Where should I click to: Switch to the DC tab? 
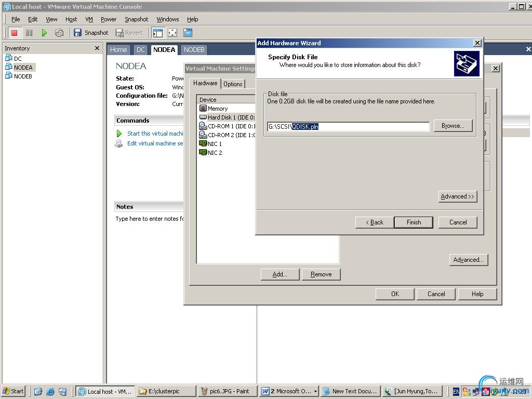tap(140, 50)
